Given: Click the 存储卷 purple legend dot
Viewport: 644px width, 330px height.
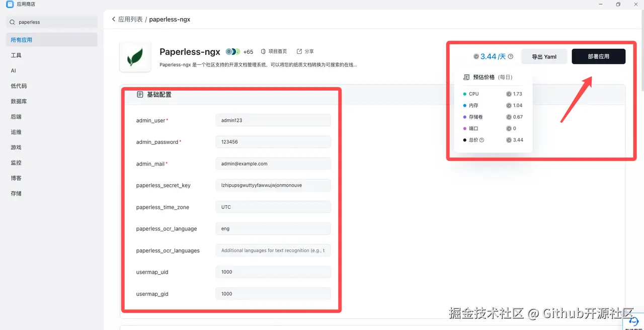Looking at the screenshot, I should pyautogui.click(x=464, y=117).
